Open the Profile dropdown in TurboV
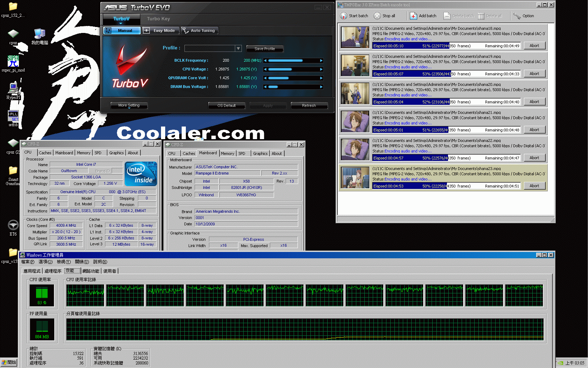The height and width of the screenshot is (368, 588). coord(238,48)
